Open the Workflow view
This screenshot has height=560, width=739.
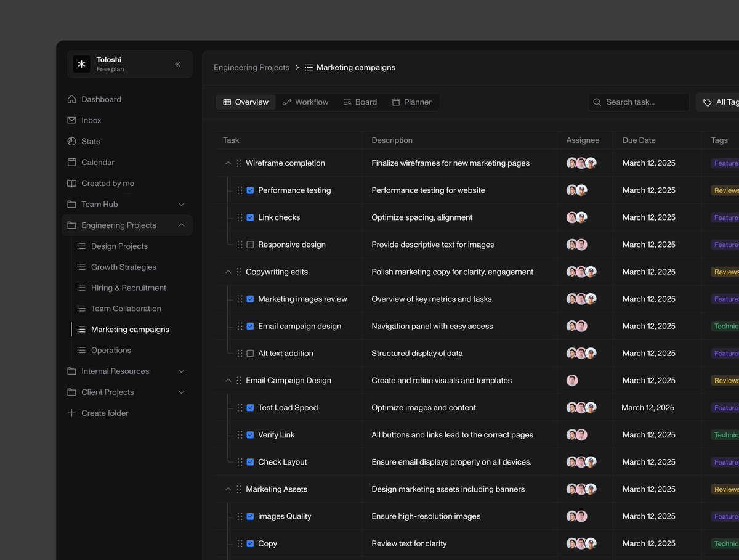(x=305, y=102)
